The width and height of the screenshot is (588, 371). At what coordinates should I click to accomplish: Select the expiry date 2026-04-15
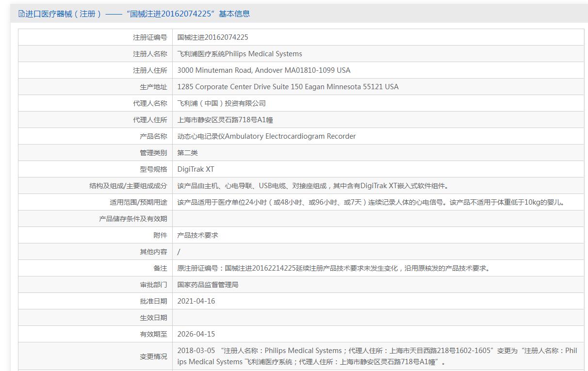196,334
